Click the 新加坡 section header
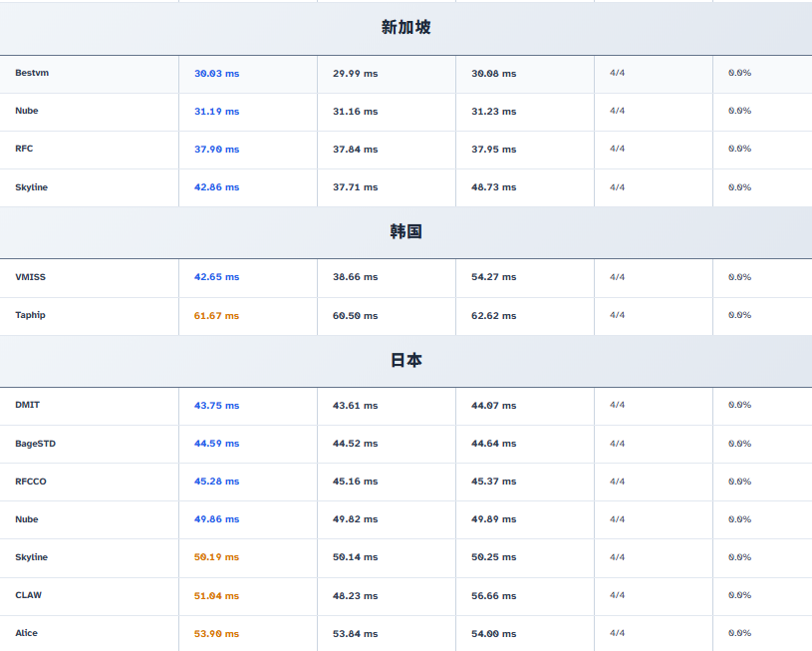This screenshot has height=651, width=812. [x=406, y=28]
